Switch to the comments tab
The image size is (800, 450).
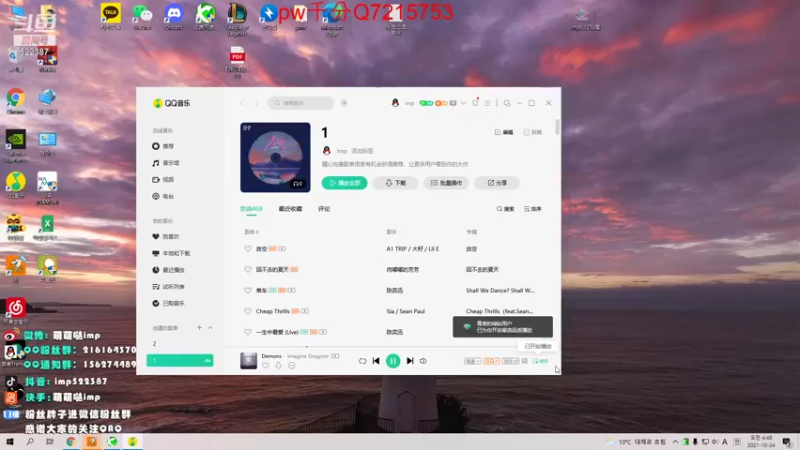324,209
